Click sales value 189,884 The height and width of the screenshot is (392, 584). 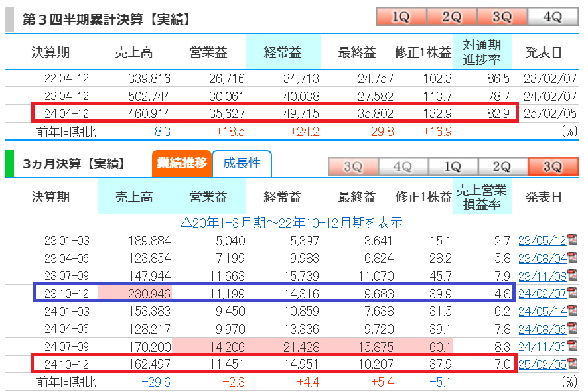[x=149, y=241]
